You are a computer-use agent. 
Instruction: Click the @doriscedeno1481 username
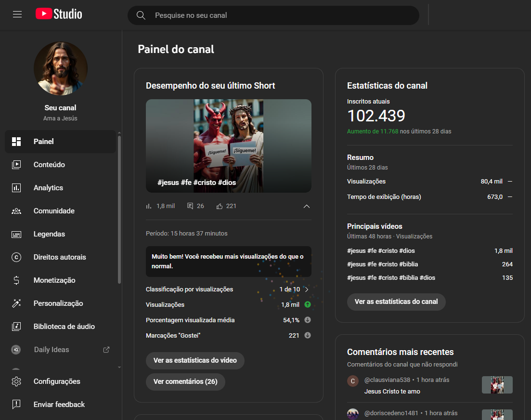pos(391,413)
